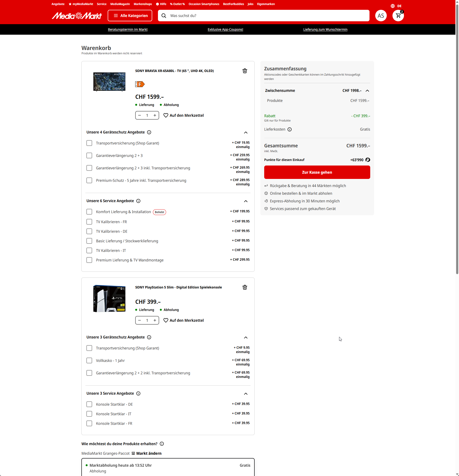
Task: Check Garantieverlängerung 2 + 3 for CHF 259.95
Action: 89,155
